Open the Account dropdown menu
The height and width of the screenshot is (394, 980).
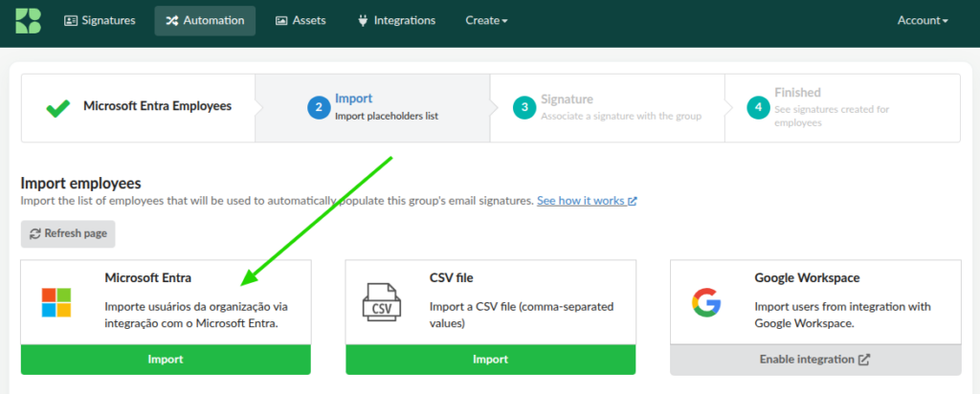[x=922, y=20]
